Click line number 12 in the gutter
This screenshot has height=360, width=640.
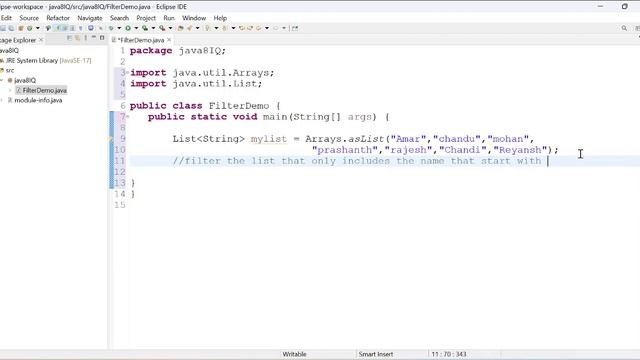(120, 172)
